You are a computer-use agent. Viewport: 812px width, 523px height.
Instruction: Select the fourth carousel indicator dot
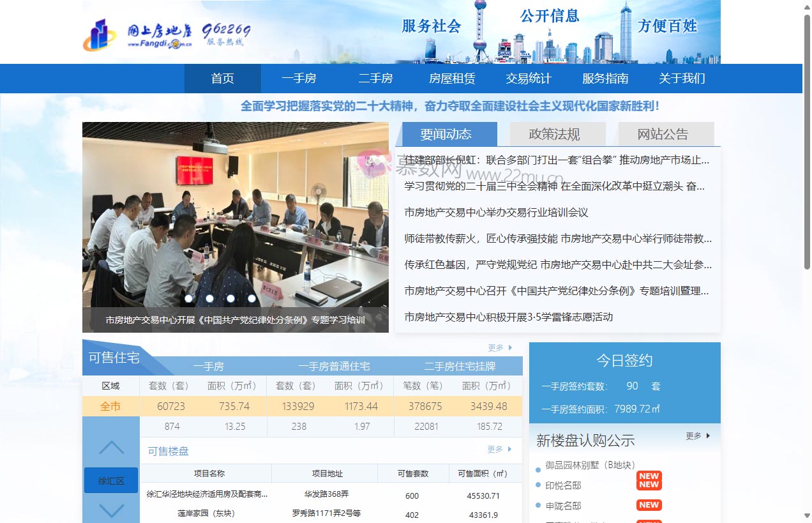[252, 298]
